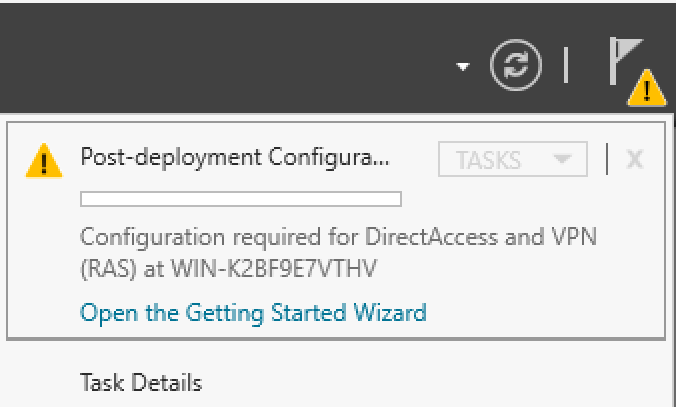Click the yellow warning badge on the flag
The image size is (676, 407).
tap(647, 91)
